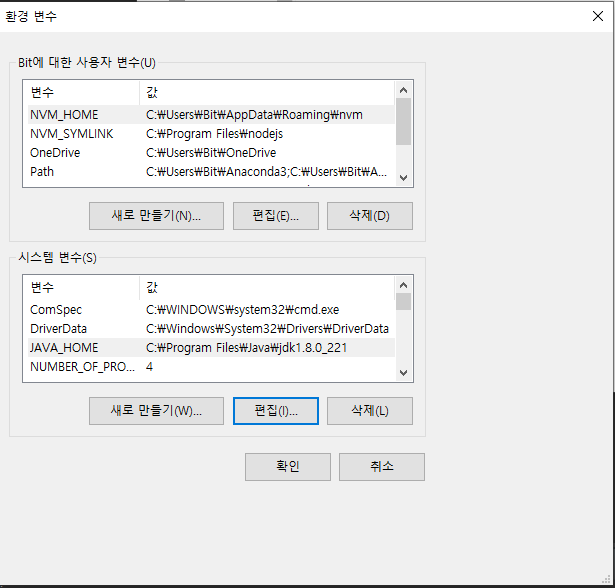Click down arrow of system variables scrollbar
This screenshot has height=588, width=615.
click(403, 373)
